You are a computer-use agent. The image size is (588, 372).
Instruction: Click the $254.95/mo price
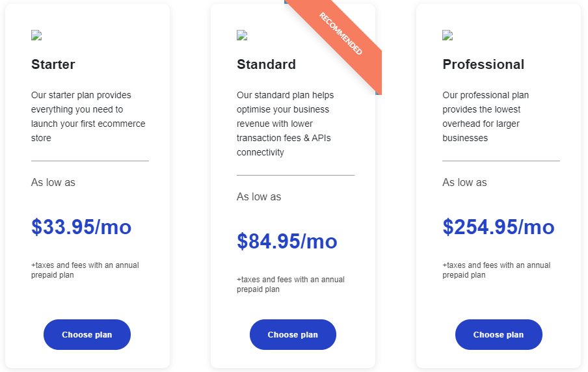[498, 227]
